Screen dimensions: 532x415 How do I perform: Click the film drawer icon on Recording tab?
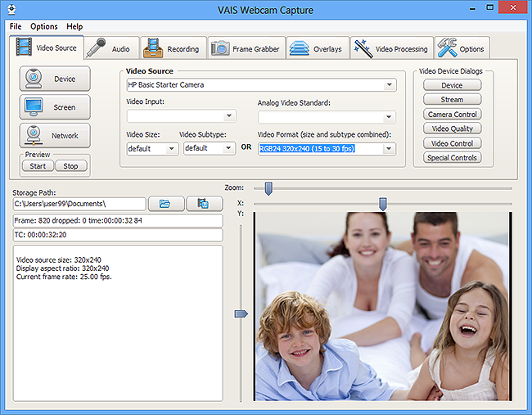[153, 47]
